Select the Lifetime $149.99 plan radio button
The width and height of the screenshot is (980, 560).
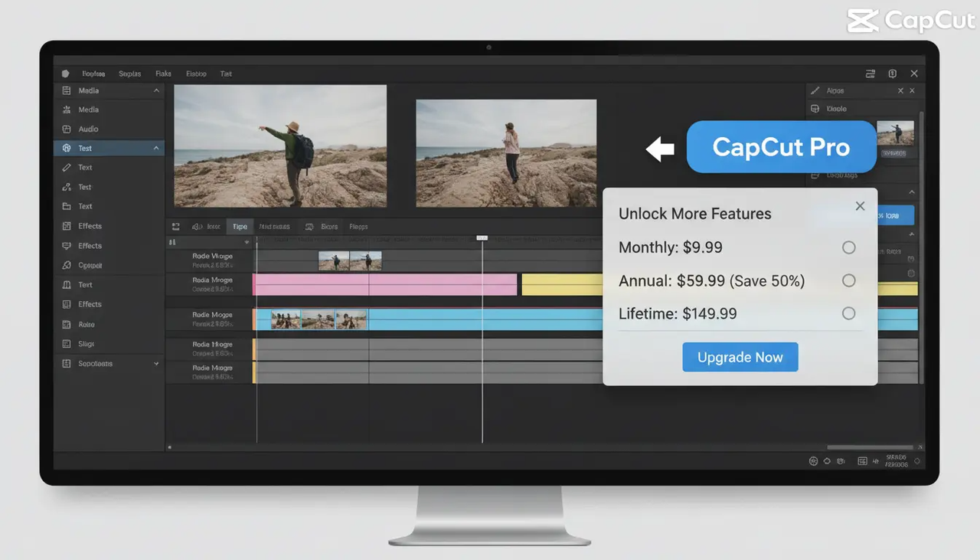click(848, 313)
